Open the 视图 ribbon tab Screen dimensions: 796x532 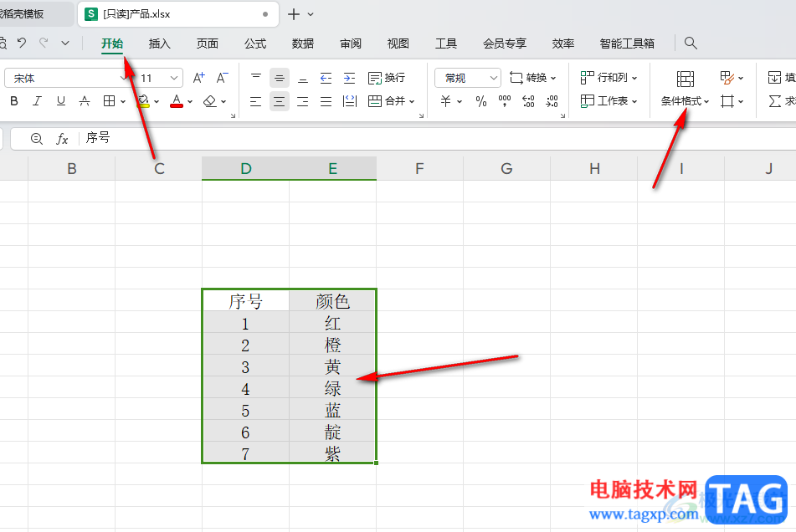[398, 43]
